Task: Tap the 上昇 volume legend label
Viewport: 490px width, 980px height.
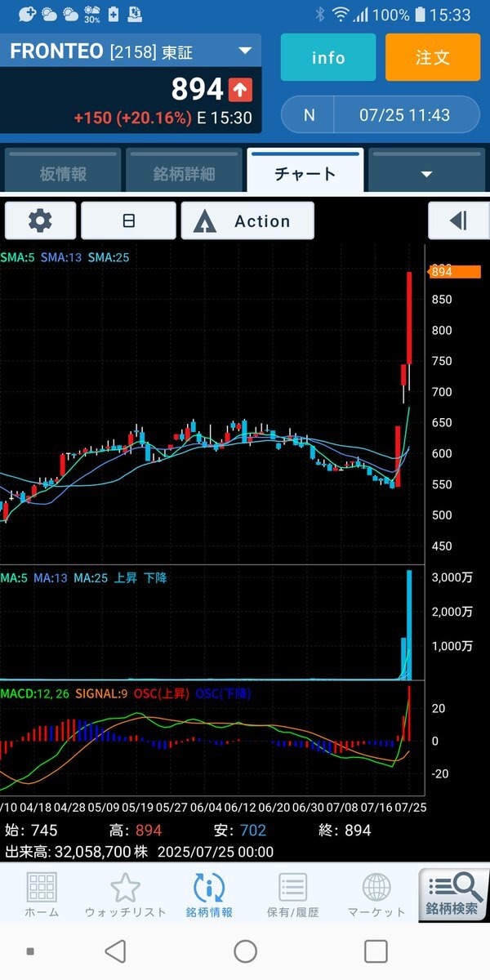Action: [x=127, y=578]
